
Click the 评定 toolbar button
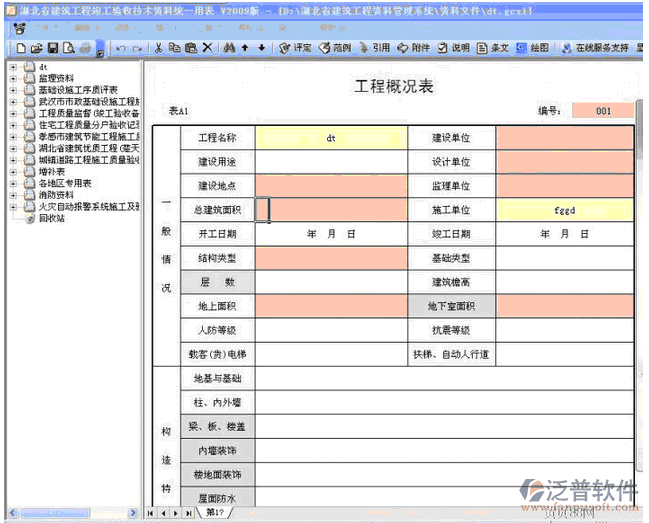click(295, 47)
